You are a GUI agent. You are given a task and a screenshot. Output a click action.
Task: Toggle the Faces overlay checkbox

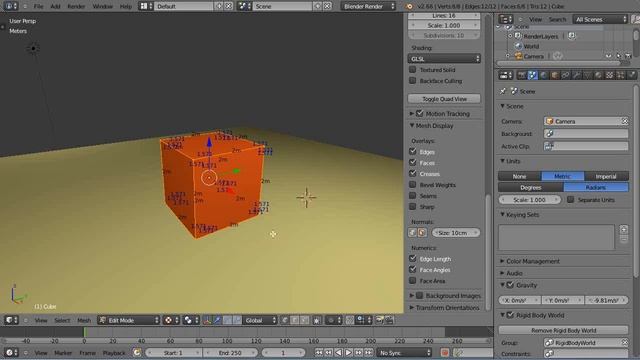(x=413, y=162)
